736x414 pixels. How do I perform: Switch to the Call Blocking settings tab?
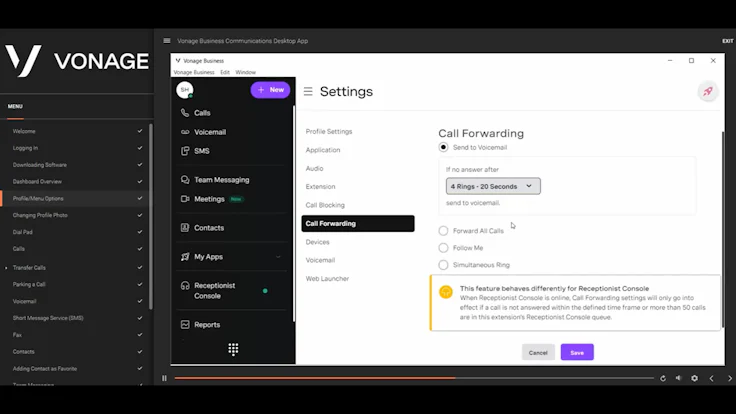click(325, 205)
